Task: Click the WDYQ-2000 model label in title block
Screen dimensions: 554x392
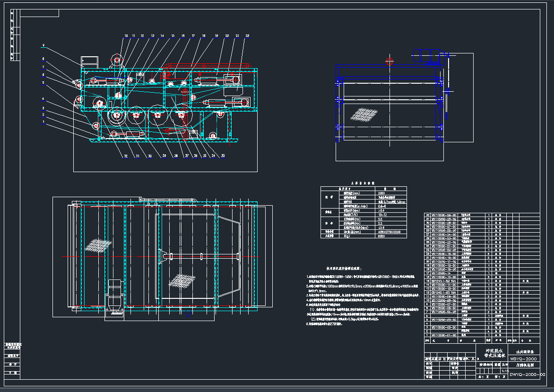Action: [524, 359]
